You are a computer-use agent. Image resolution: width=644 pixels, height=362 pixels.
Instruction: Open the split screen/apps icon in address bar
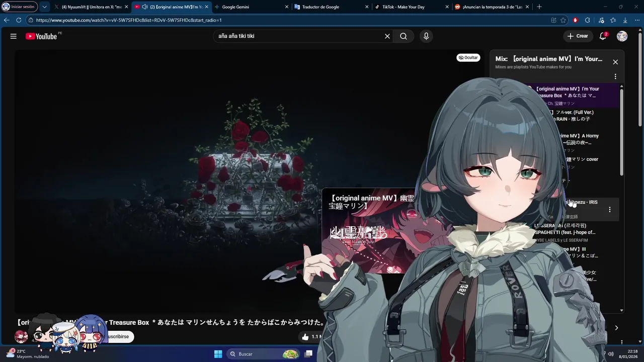(x=553, y=20)
